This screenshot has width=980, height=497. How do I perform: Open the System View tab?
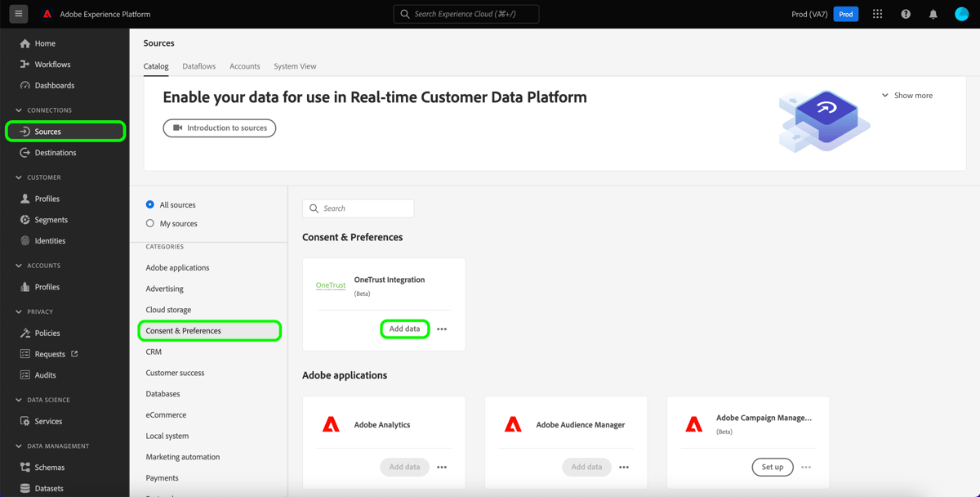[294, 66]
